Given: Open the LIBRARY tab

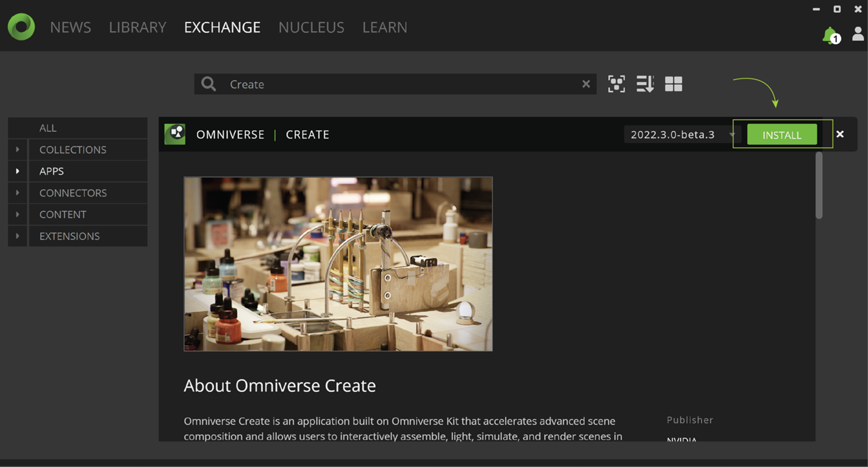Looking at the screenshot, I should pyautogui.click(x=137, y=27).
